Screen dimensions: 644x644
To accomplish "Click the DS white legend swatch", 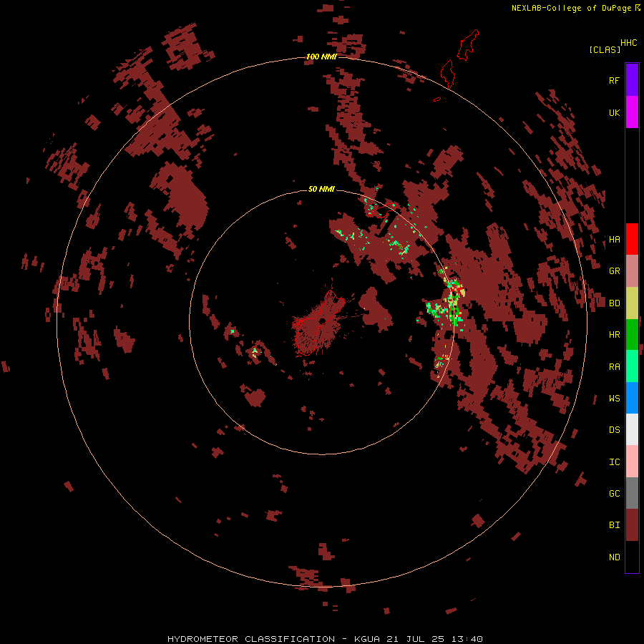I will point(632,429).
